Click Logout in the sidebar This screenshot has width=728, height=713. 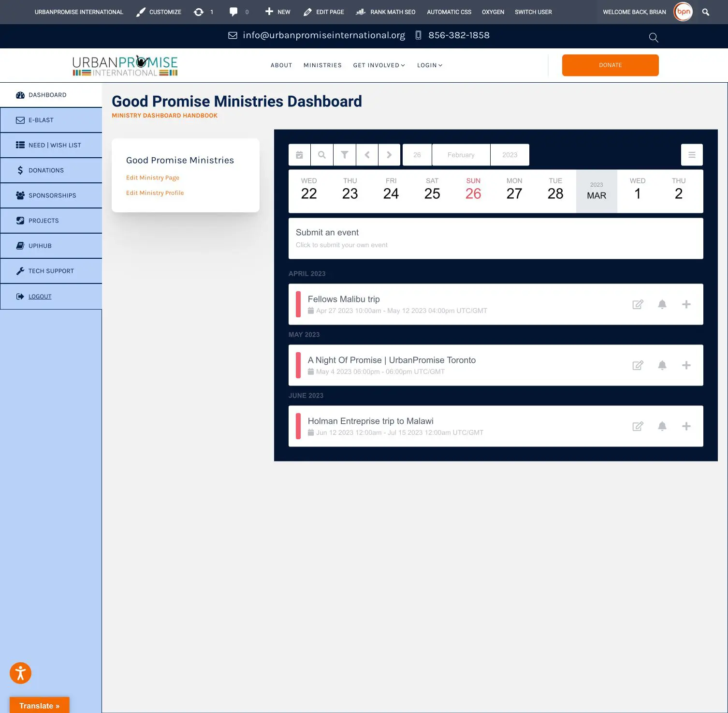pyautogui.click(x=51, y=297)
